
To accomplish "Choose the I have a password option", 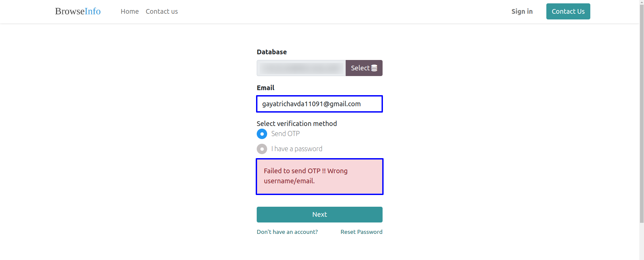I will [x=262, y=149].
